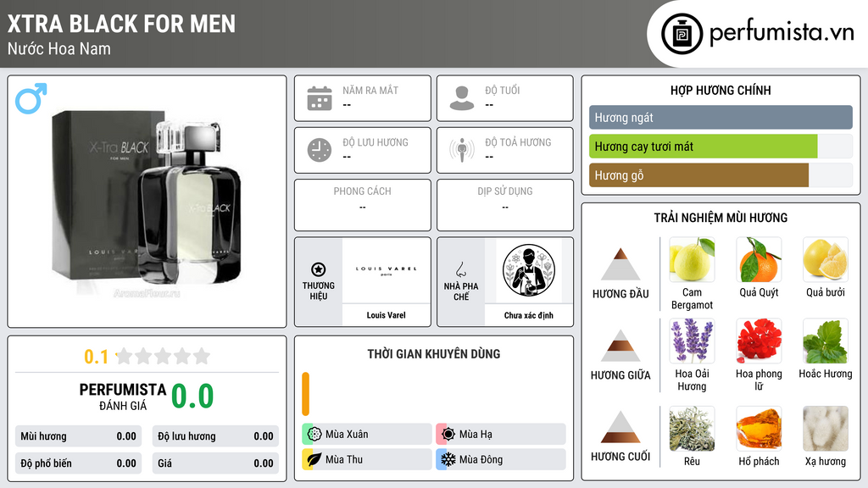The height and width of the screenshot is (488, 868).
Task: Click the Dịp sử dụng info box
Action: point(505,205)
